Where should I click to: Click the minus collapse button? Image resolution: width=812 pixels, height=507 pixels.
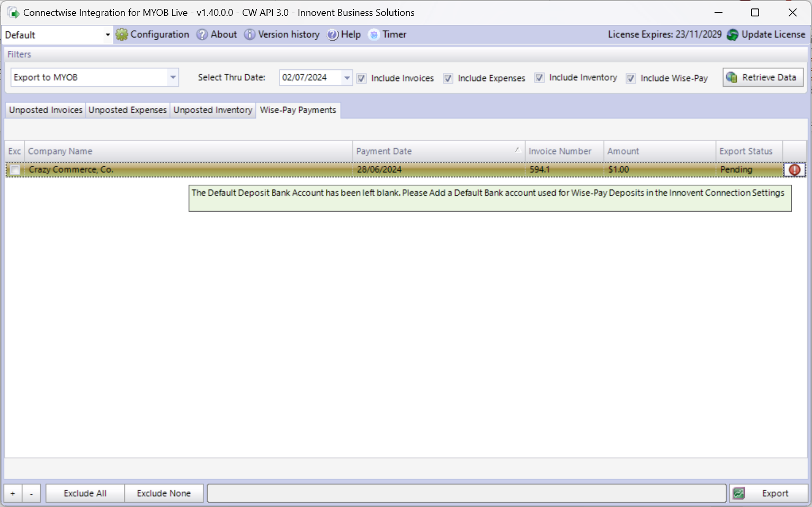31,493
